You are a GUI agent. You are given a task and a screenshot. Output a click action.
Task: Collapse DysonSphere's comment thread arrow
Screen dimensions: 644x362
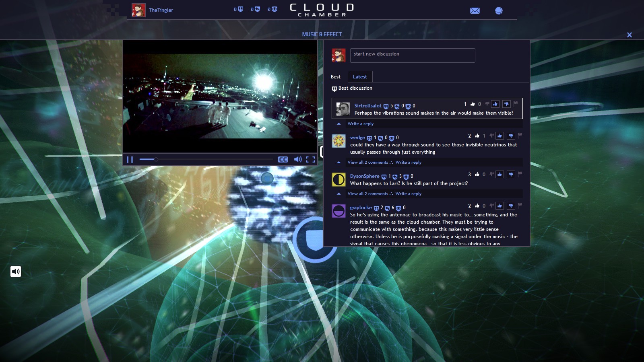click(x=339, y=194)
